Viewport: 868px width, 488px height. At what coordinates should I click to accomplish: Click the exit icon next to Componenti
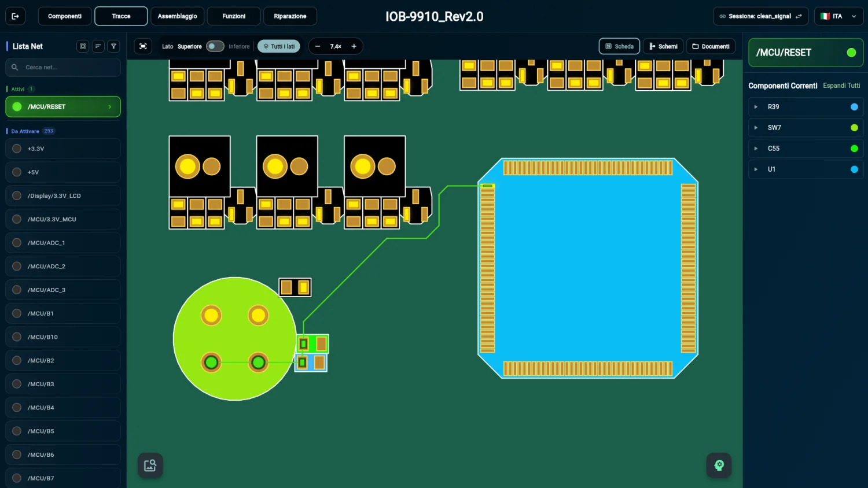click(x=16, y=16)
